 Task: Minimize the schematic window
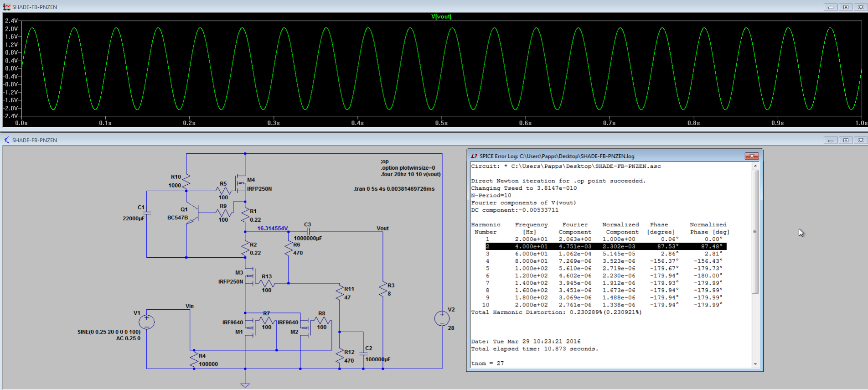click(x=831, y=140)
